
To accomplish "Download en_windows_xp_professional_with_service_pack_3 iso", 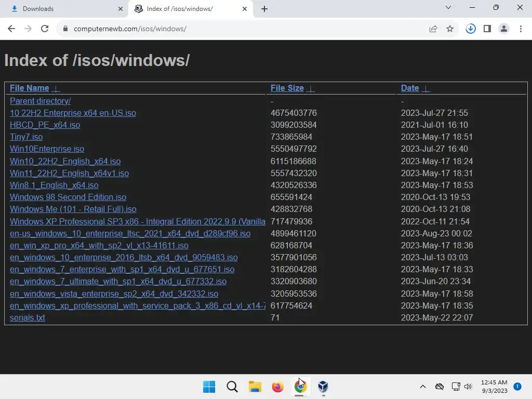I will 137,306.
